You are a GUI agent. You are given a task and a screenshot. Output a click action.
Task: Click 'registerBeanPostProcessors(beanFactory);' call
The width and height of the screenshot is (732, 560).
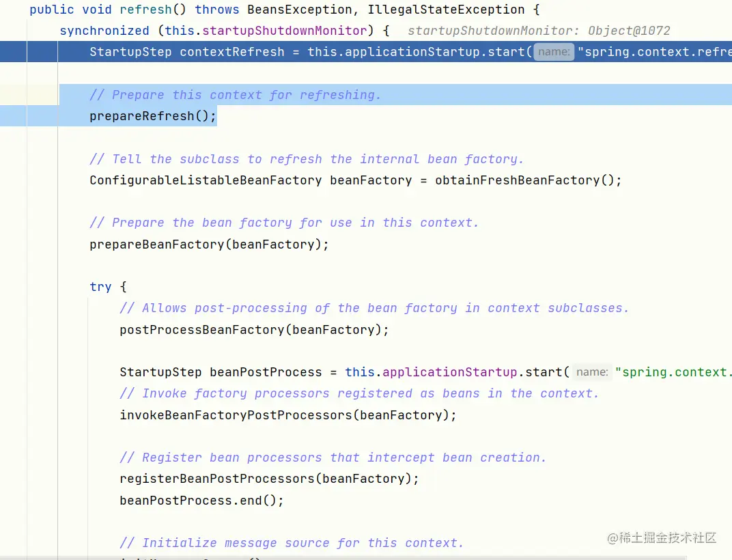(x=269, y=479)
